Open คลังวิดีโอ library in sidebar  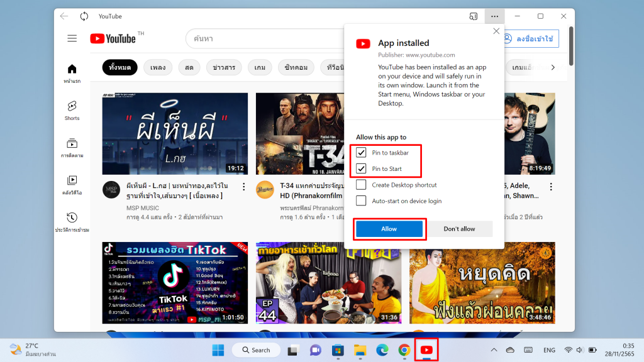tap(72, 185)
